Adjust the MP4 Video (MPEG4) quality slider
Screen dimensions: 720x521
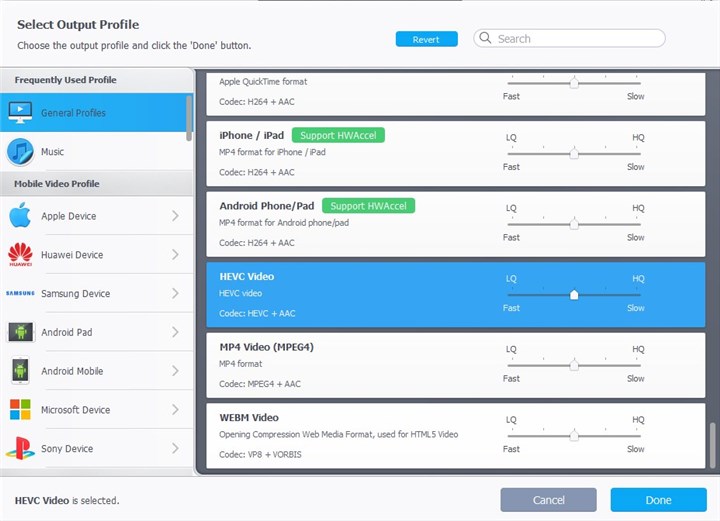(x=574, y=365)
